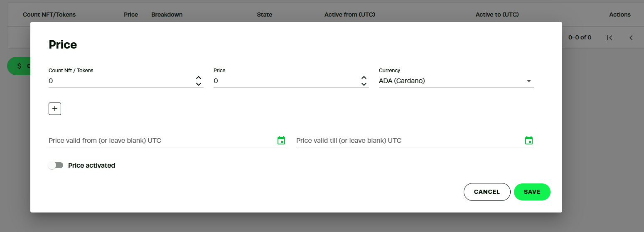This screenshot has height=232, width=644.
Task: Go to previous page chevron icon
Action: click(631, 38)
